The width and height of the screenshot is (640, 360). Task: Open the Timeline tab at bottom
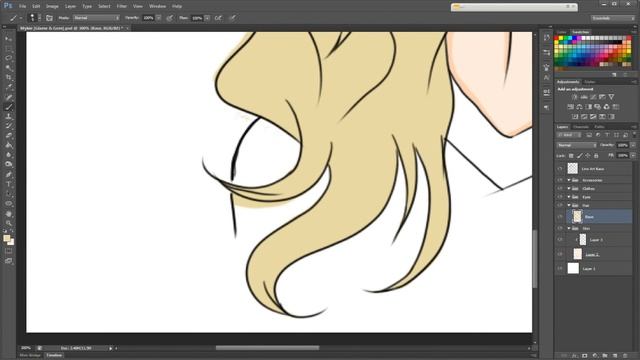[54, 356]
